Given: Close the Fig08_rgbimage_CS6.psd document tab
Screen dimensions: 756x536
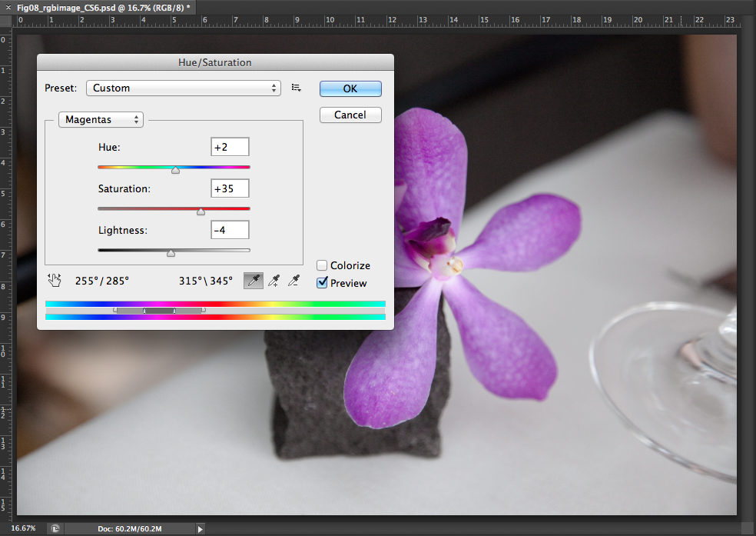Looking at the screenshot, I should pos(8,6).
